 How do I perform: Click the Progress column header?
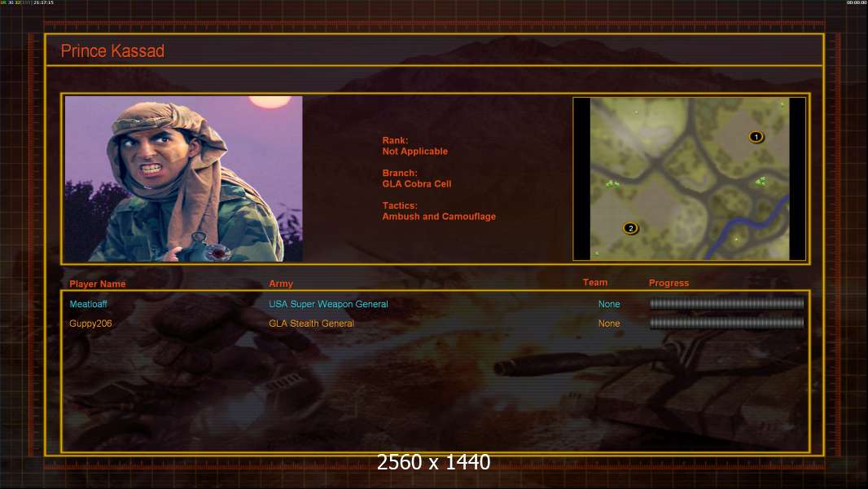[x=669, y=283]
